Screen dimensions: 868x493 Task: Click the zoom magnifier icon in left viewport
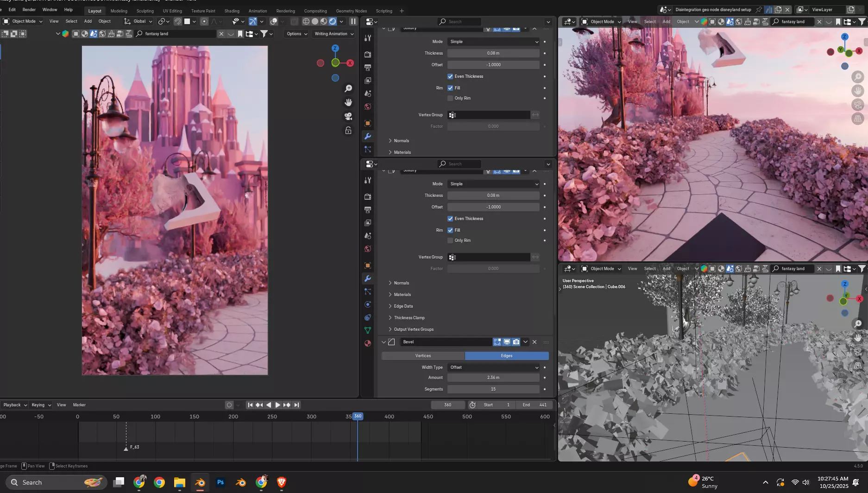(x=348, y=88)
